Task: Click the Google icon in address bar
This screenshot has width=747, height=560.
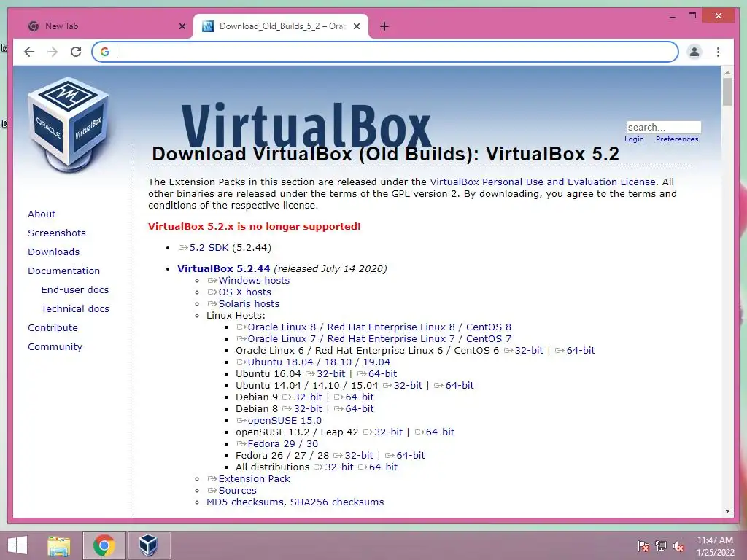Action: (x=105, y=52)
